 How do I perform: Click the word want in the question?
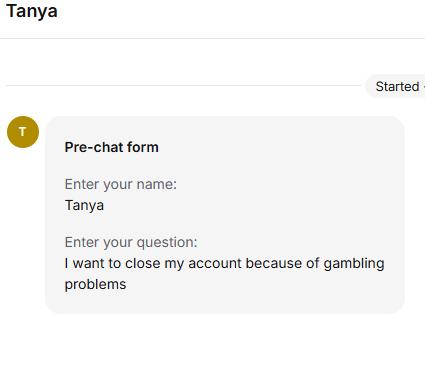click(89, 263)
